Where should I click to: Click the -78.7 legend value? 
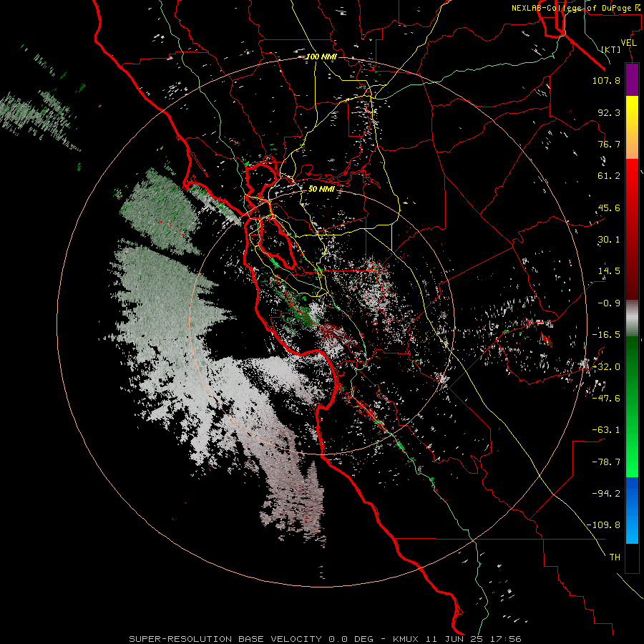click(606, 462)
